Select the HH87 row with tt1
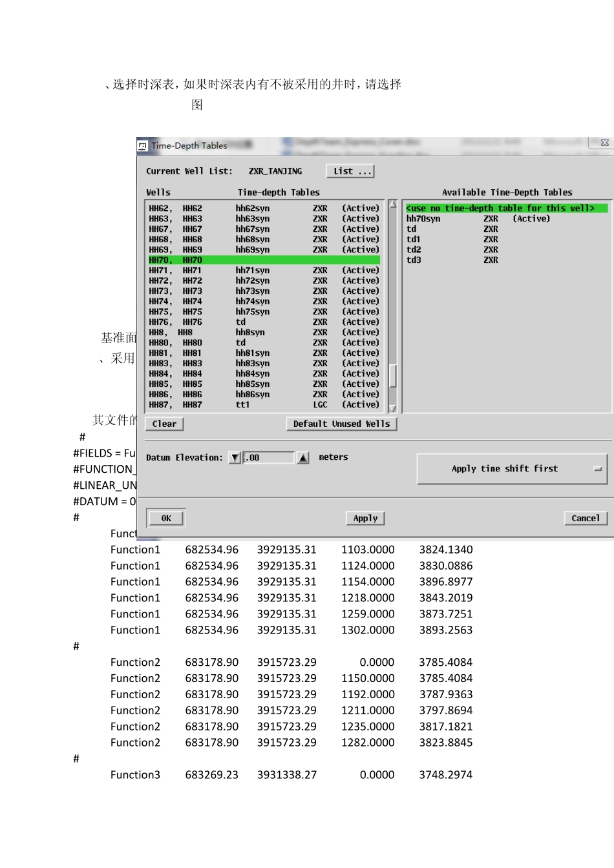 click(264, 405)
